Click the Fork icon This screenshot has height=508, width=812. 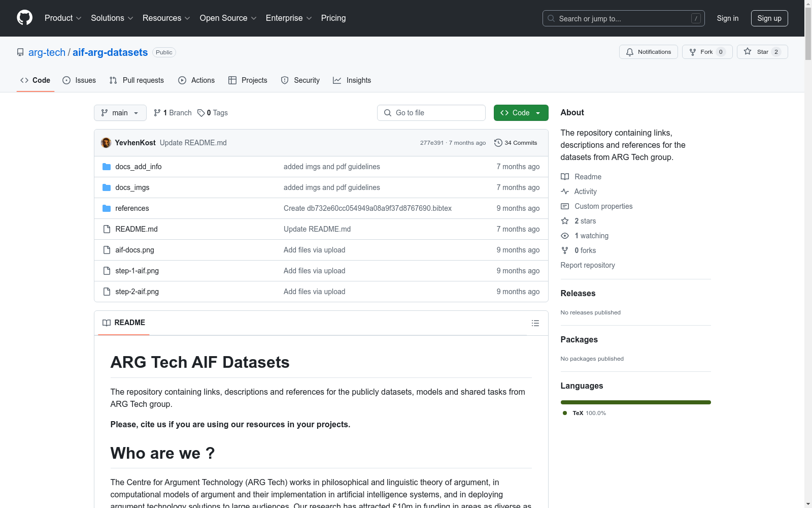(x=693, y=52)
